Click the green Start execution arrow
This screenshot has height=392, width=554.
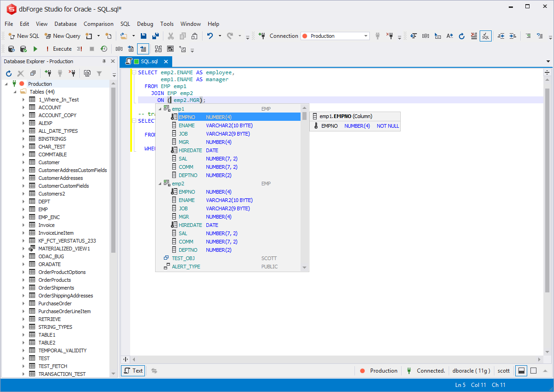coord(35,49)
